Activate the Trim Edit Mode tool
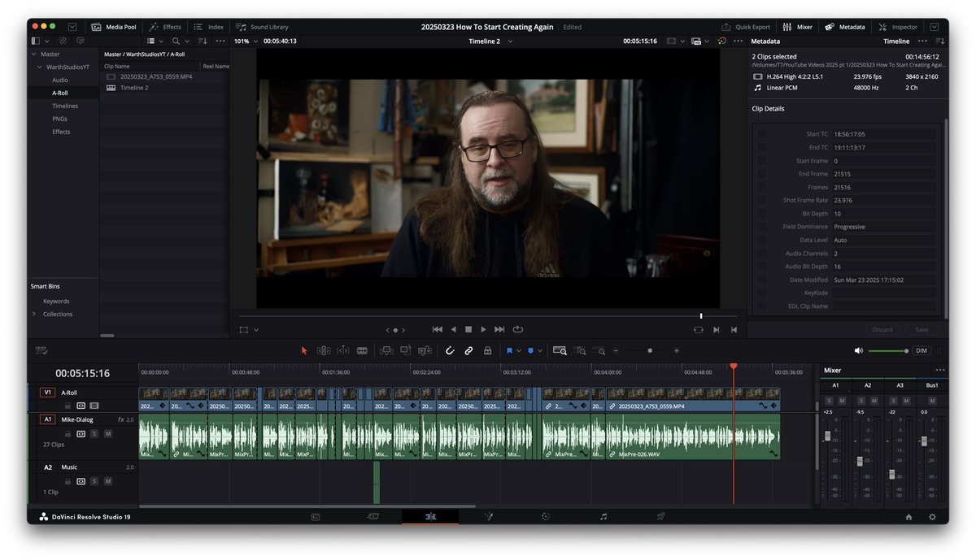976x560 pixels. click(x=324, y=350)
